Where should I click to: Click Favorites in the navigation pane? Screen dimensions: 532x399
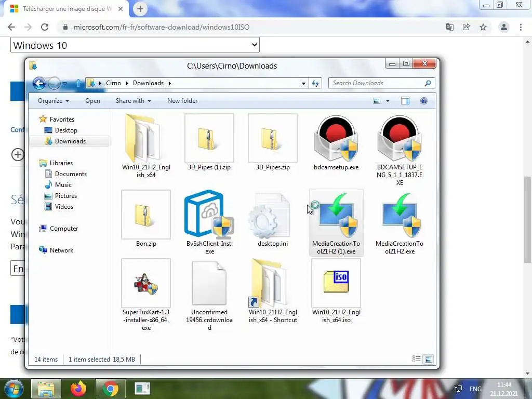point(62,119)
